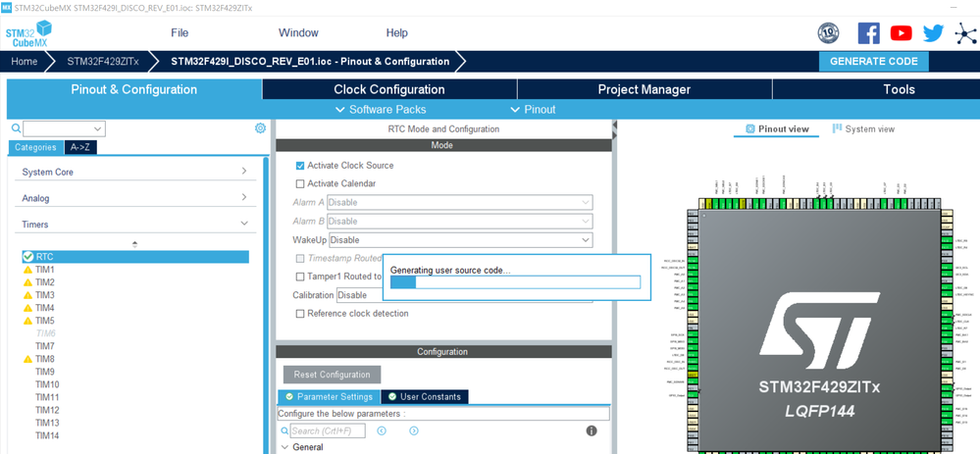Open the Alarm A dropdown
The height and width of the screenshot is (454, 980).
(x=459, y=202)
